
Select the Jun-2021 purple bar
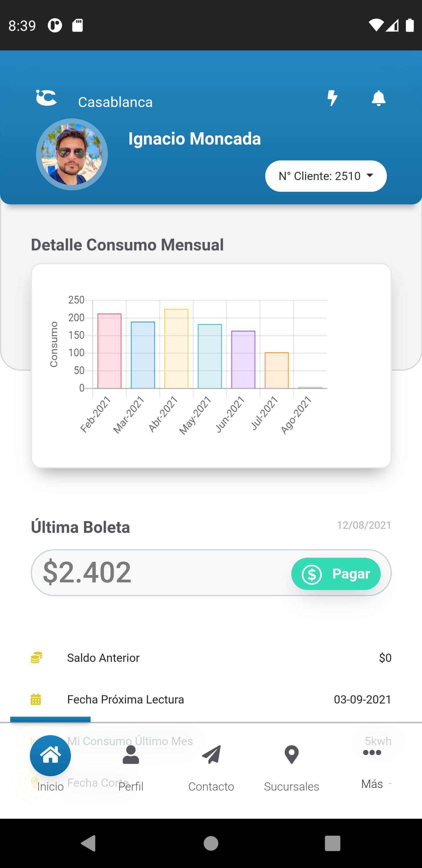[x=243, y=360]
